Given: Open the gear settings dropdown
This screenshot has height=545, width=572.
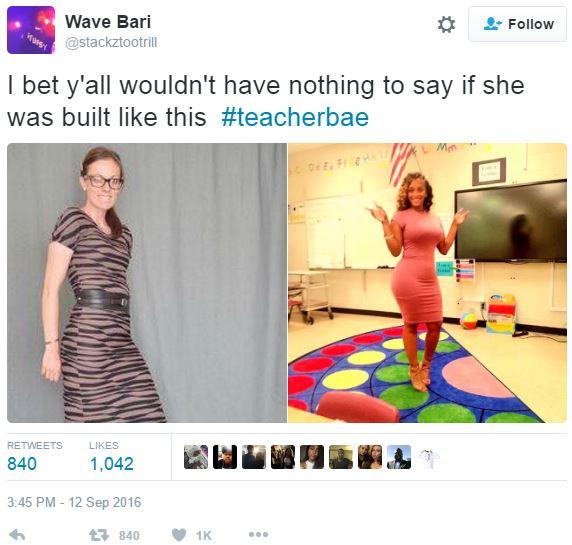Looking at the screenshot, I should [446, 25].
